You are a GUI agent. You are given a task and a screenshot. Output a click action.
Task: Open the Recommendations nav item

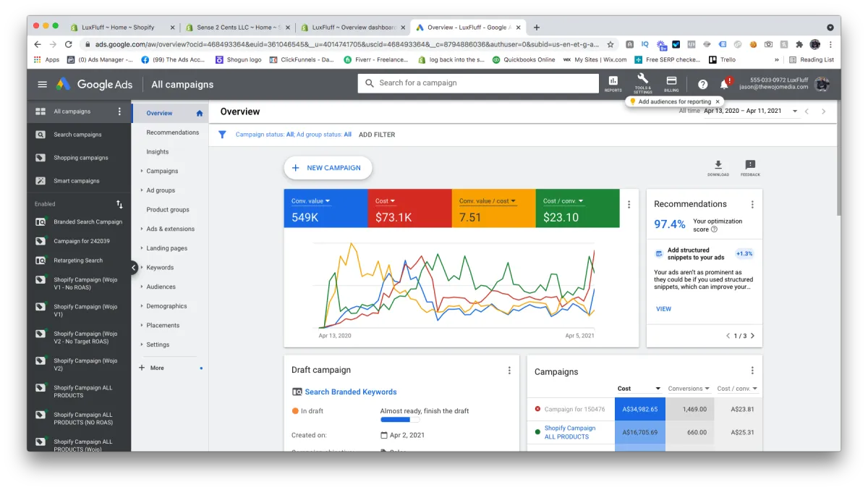(x=172, y=132)
